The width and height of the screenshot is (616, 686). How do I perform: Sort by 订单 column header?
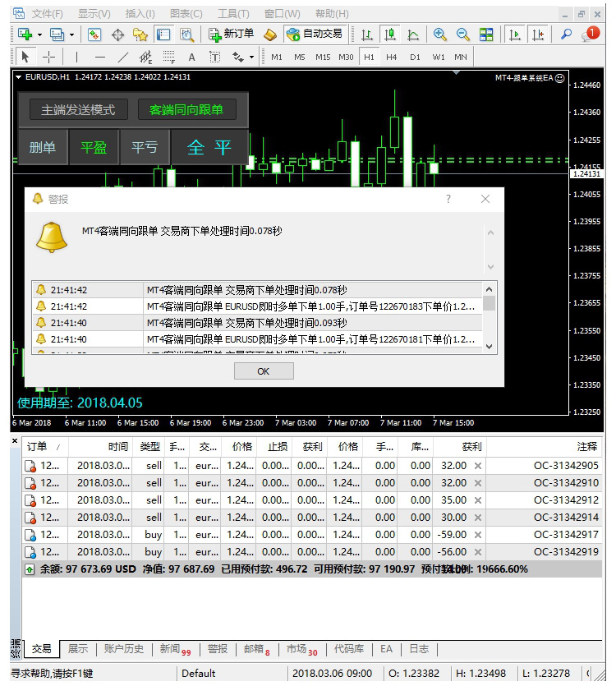click(45, 447)
